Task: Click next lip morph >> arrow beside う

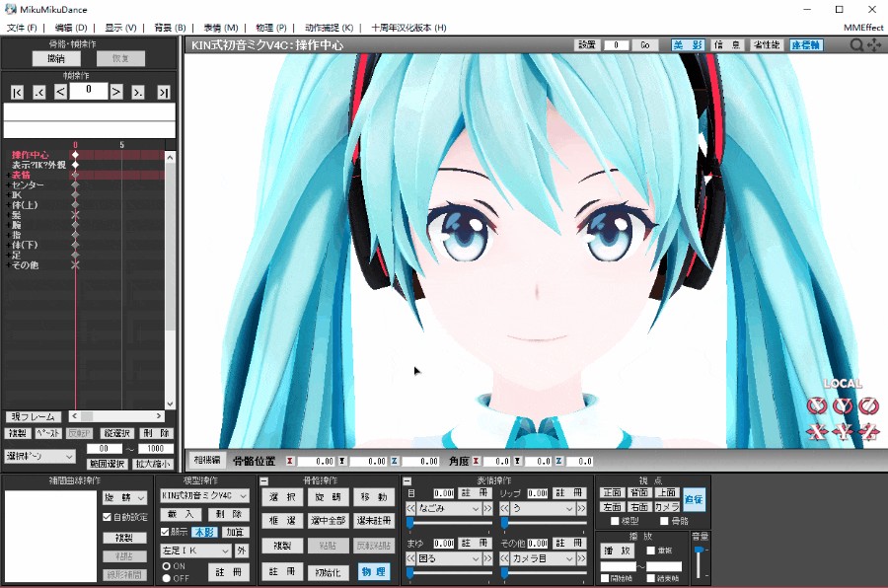Action: tap(581, 509)
